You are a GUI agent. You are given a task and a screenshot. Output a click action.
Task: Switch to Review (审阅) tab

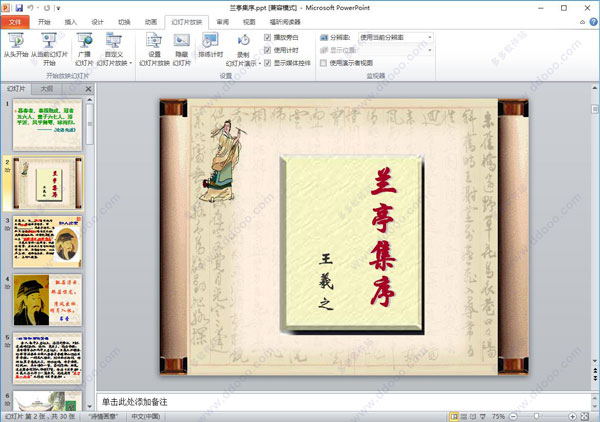point(222,22)
